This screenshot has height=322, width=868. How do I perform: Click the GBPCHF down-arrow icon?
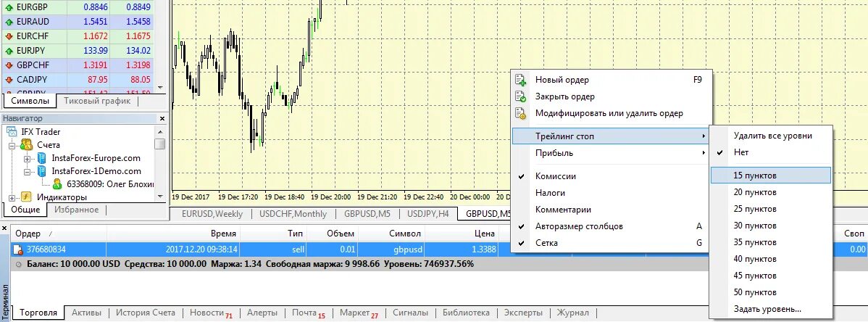(9, 65)
